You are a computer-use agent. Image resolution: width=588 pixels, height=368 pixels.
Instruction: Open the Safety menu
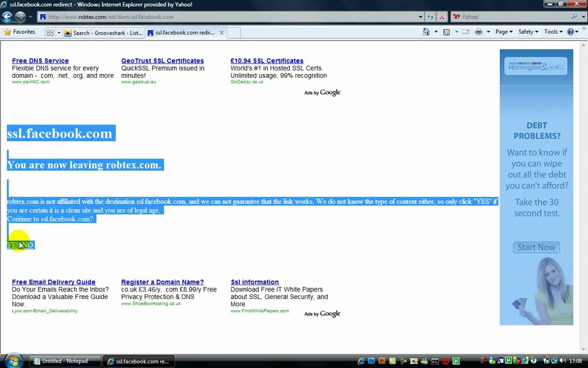click(x=528, y=32)
